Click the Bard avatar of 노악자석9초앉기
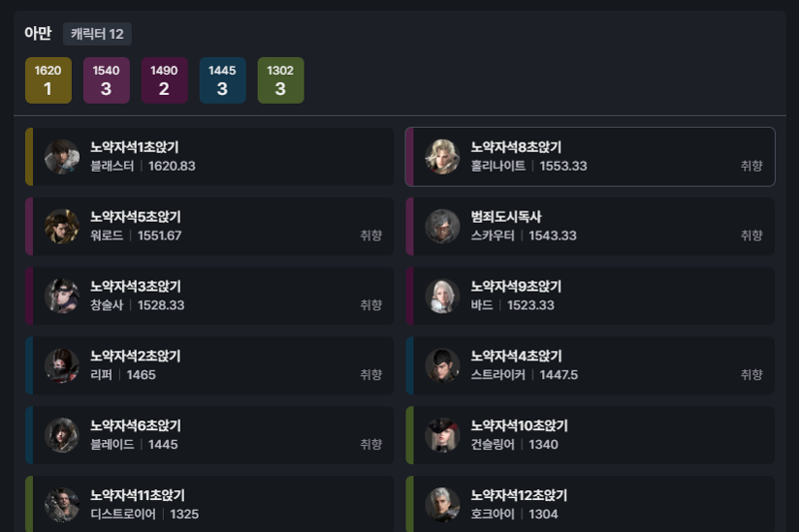The image size is (799, 532). point(442,296)
